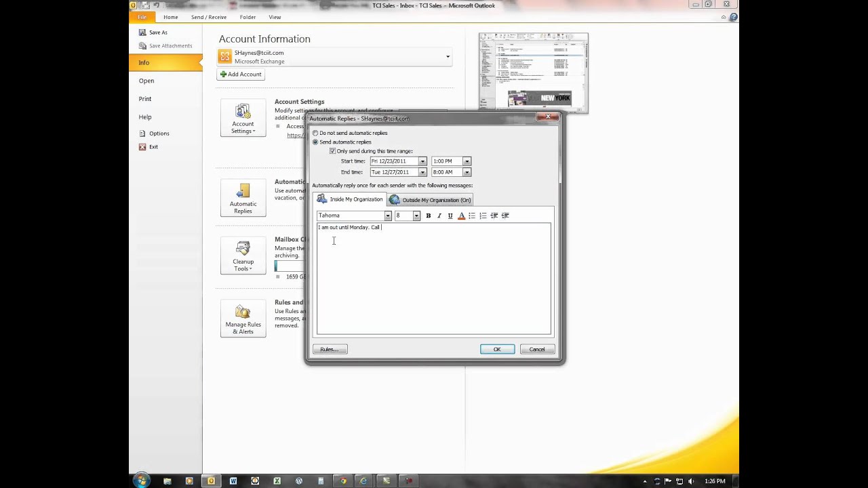Click the Automatic Replies button
Screen dimensions: 868x488
pyautogui.click(x=243, y=198)
